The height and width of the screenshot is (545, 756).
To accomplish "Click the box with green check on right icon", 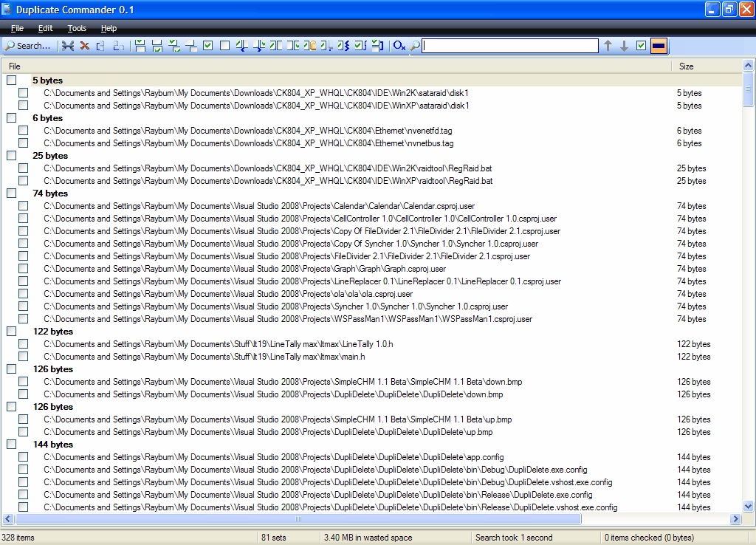I will pos(292,46).
